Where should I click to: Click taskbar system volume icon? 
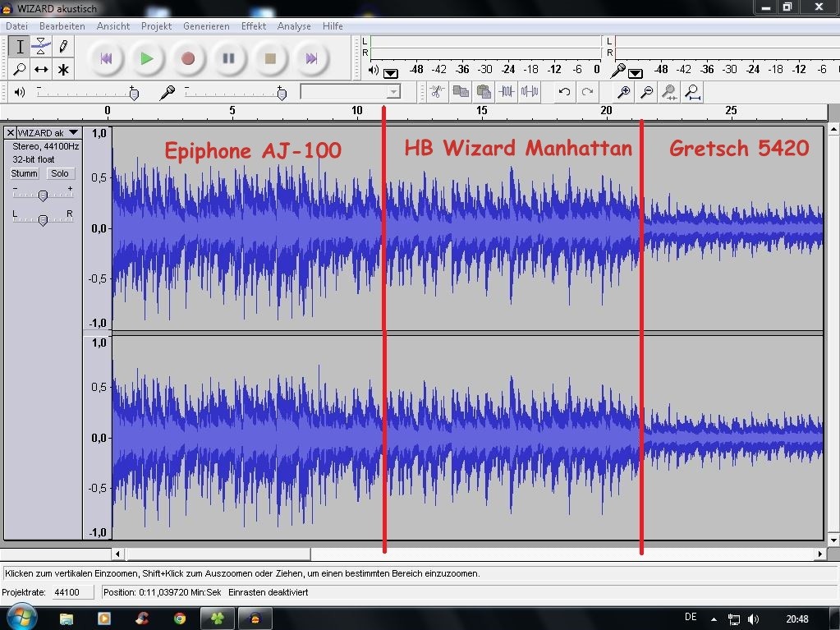753,619
